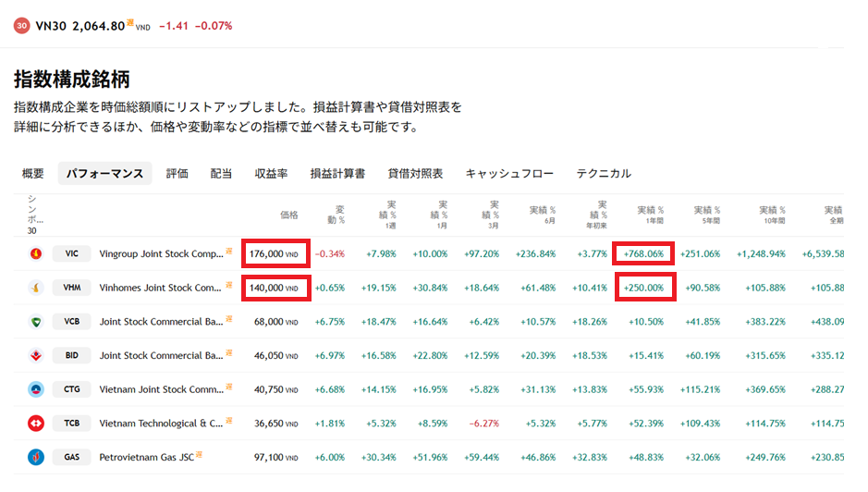
Task: Sort by the 変動% column header
Action: [x=335, y=215]
